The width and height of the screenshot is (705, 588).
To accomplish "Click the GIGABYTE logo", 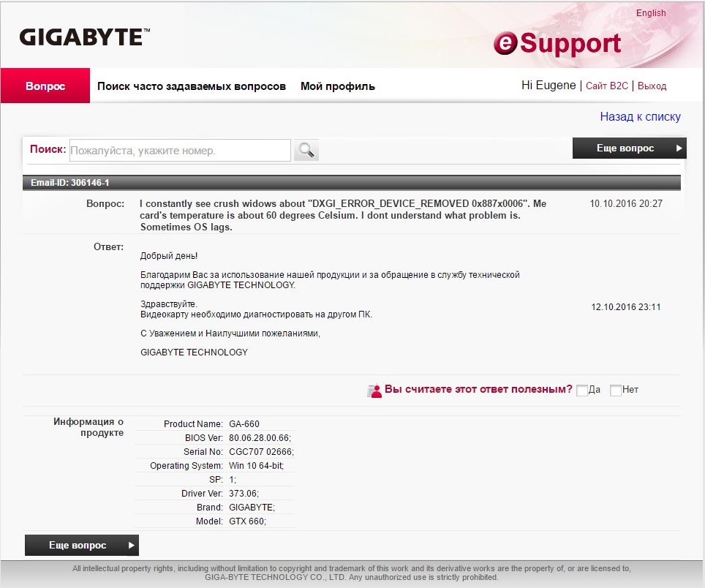I will [85, 37].
